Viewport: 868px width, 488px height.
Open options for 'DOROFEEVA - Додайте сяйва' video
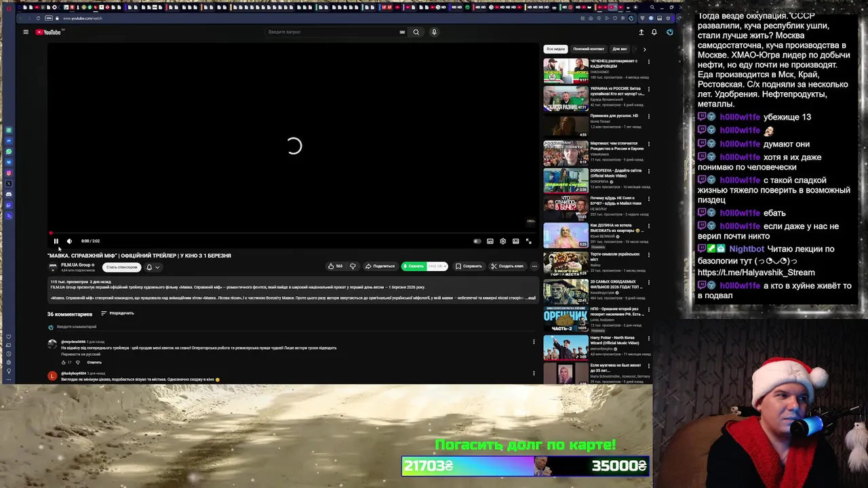click(x=649, y=171)
